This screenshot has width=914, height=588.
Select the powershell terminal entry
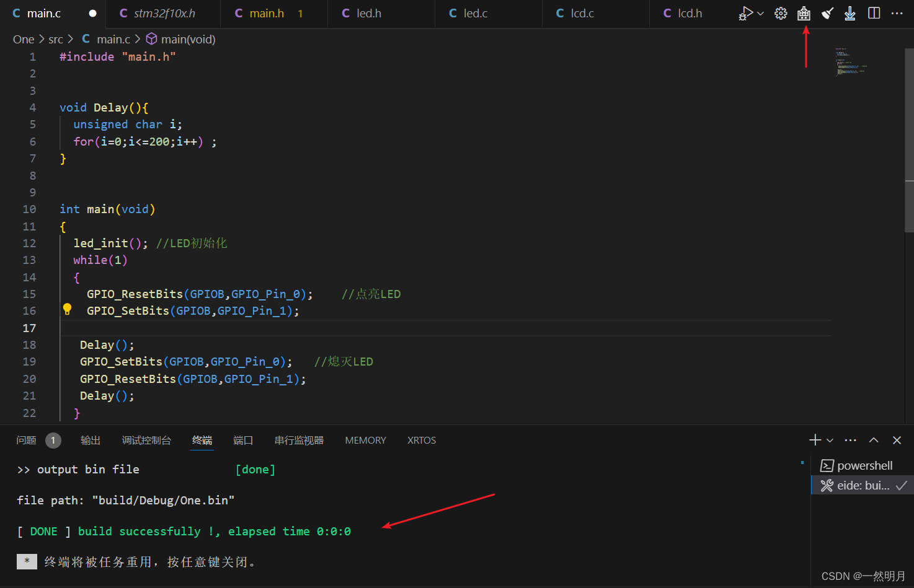pos(862,466)
